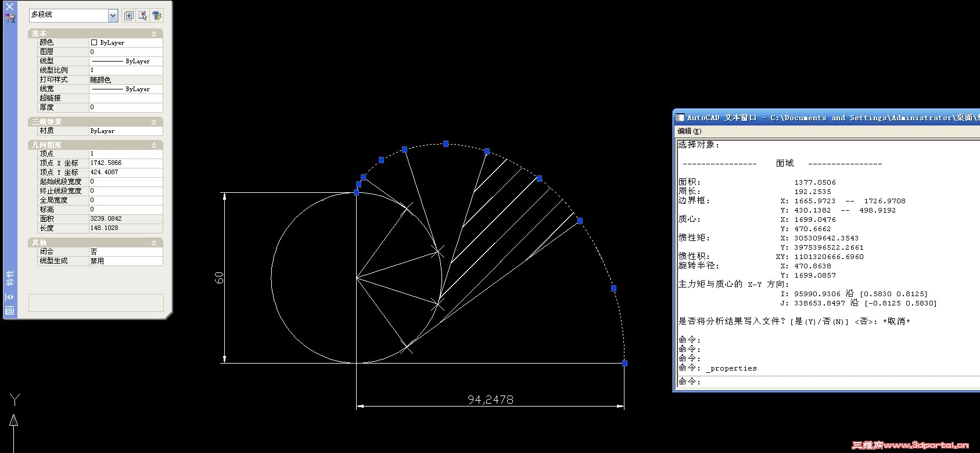Open the 线型 ByLayer value dropdown
This screenshot has height=453, width=980.
[x=125, y=61]
